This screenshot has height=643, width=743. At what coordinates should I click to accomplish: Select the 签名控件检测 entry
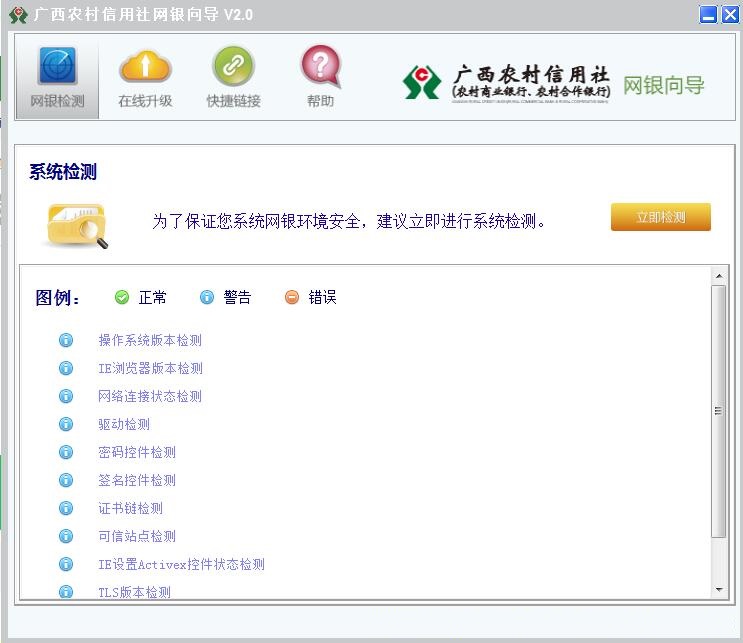click(x=137, y=480)
